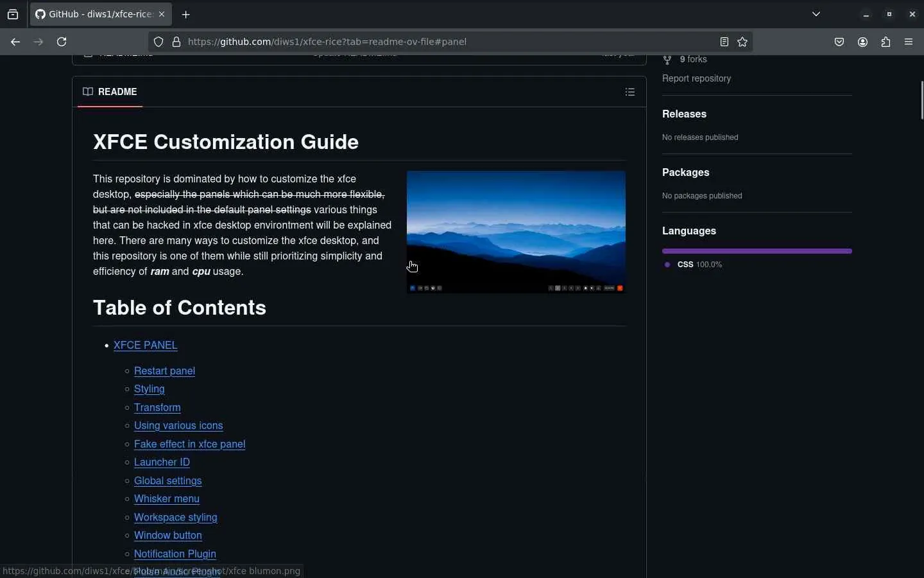Close the GitHub diws1/xfce-rice tab
The height and width of the screenshot is (578, 924).
(x=162, y=14)
